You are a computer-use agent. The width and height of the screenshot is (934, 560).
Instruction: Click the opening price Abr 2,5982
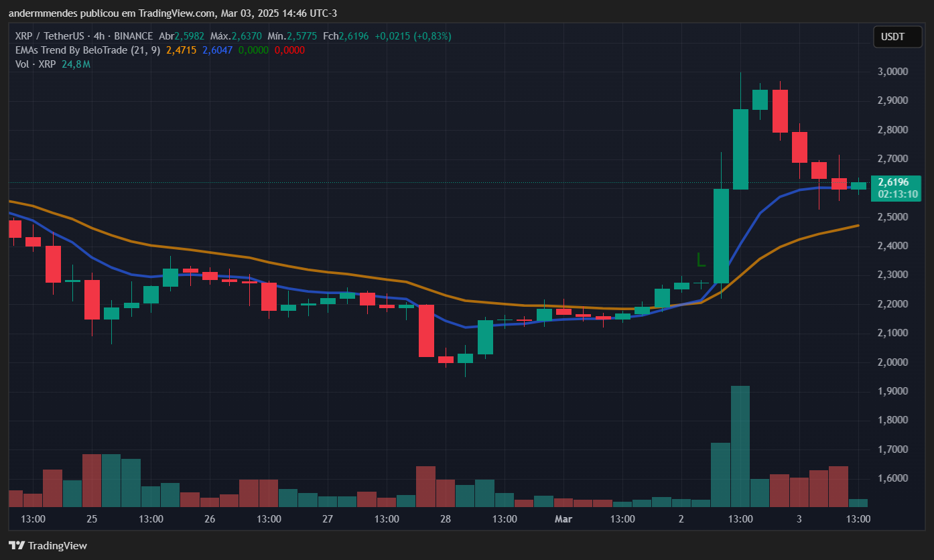[182, 36]
